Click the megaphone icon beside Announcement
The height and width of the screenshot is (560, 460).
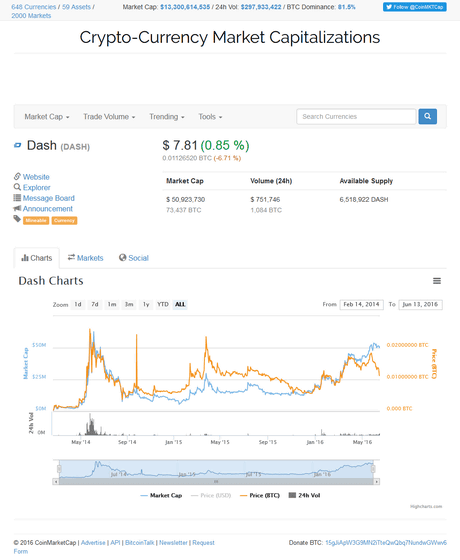(17, 208)
